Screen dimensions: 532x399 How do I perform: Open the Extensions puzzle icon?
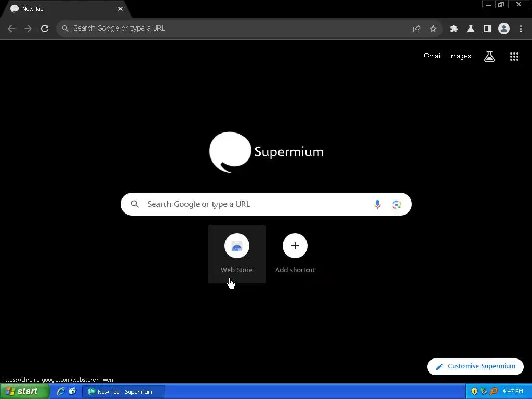(x=454, y=29)
